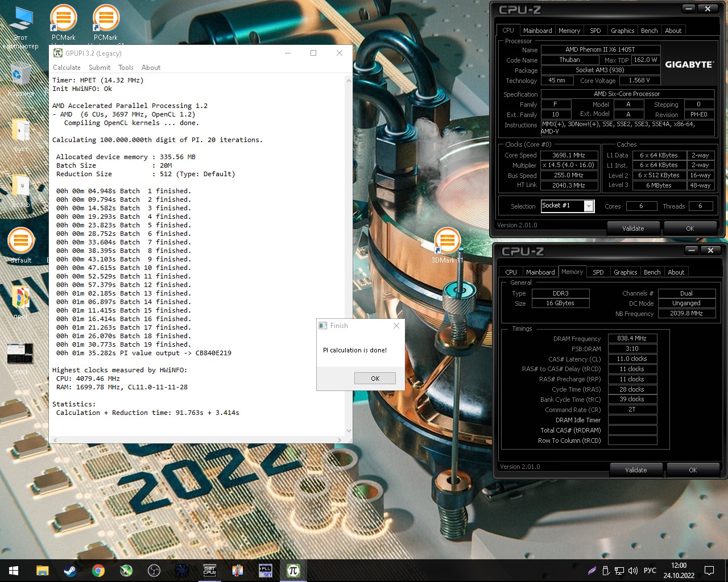Open the PLL SET taskbar icon
The height and width of the screenshot is (582, 728).
(x=265, y=571)
